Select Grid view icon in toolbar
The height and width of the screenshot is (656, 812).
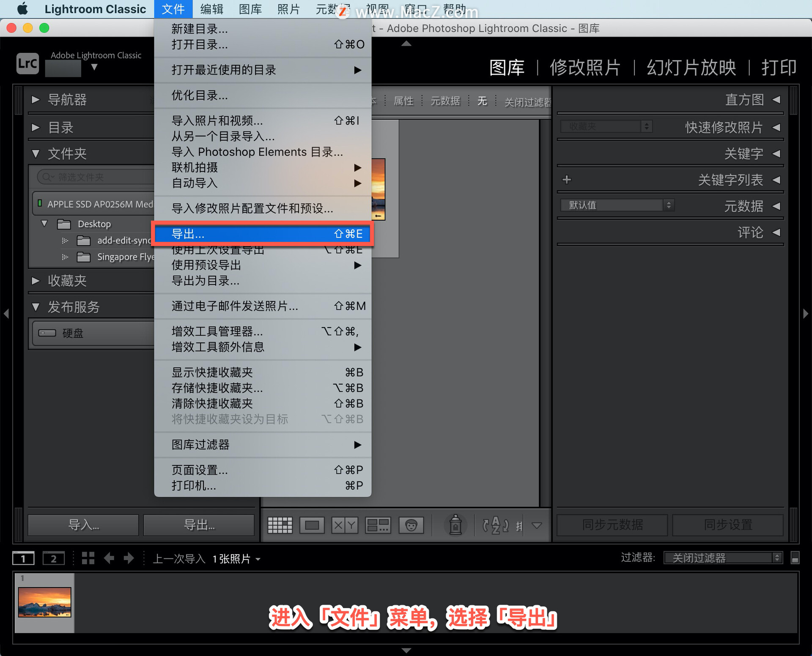tap(280, 525)
